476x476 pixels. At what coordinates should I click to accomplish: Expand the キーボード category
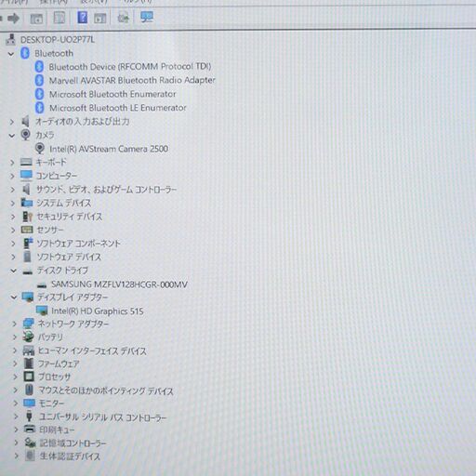(x=12, y=163)
